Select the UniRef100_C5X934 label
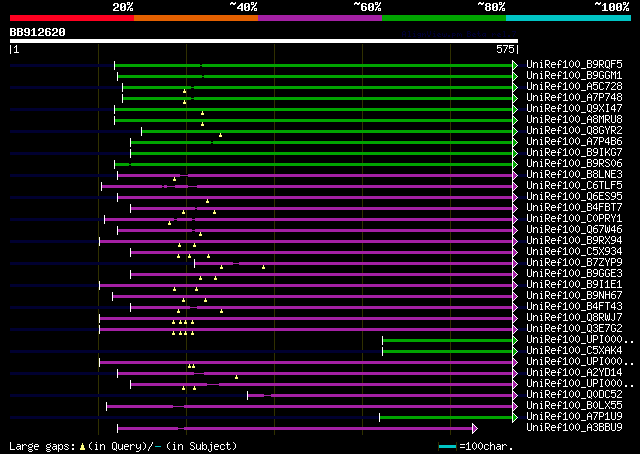The width and height of the screenshot is (640, 454). click(x=574, y=252)
